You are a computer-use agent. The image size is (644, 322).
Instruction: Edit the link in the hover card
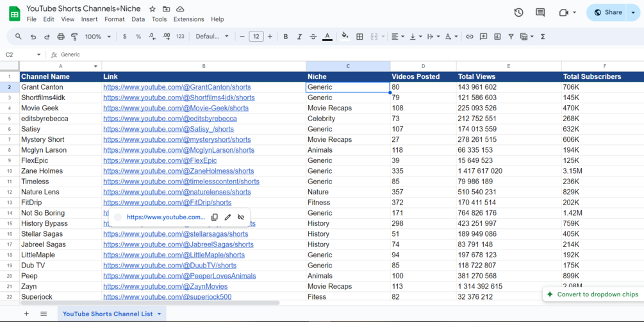tap(228, 217)
